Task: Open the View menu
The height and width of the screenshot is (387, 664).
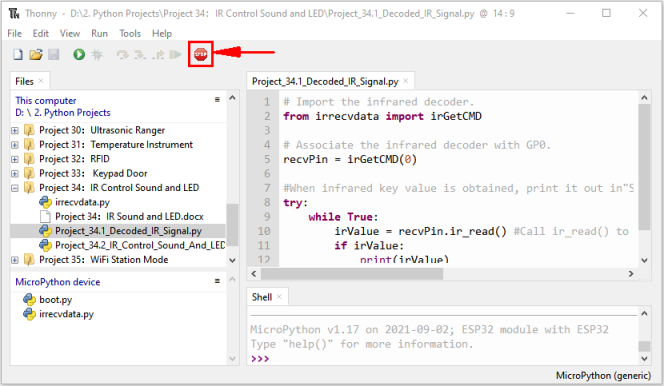Action: point(70,33)
